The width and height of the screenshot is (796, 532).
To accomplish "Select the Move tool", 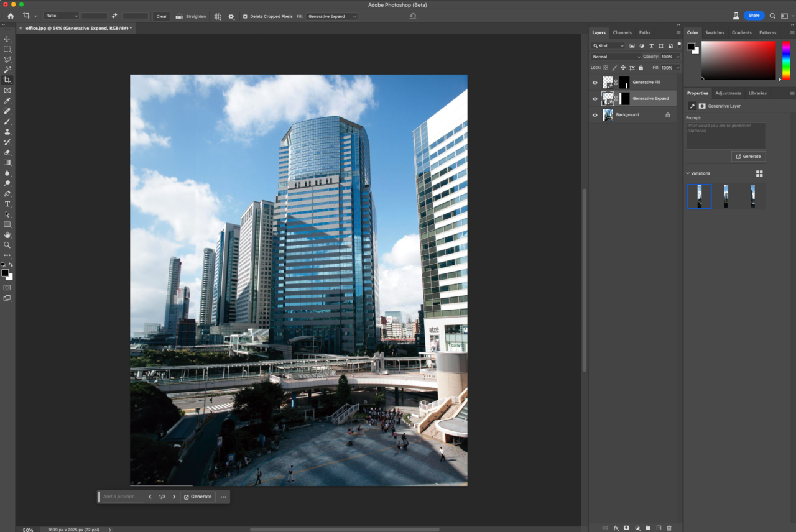I will pos(7,39).
